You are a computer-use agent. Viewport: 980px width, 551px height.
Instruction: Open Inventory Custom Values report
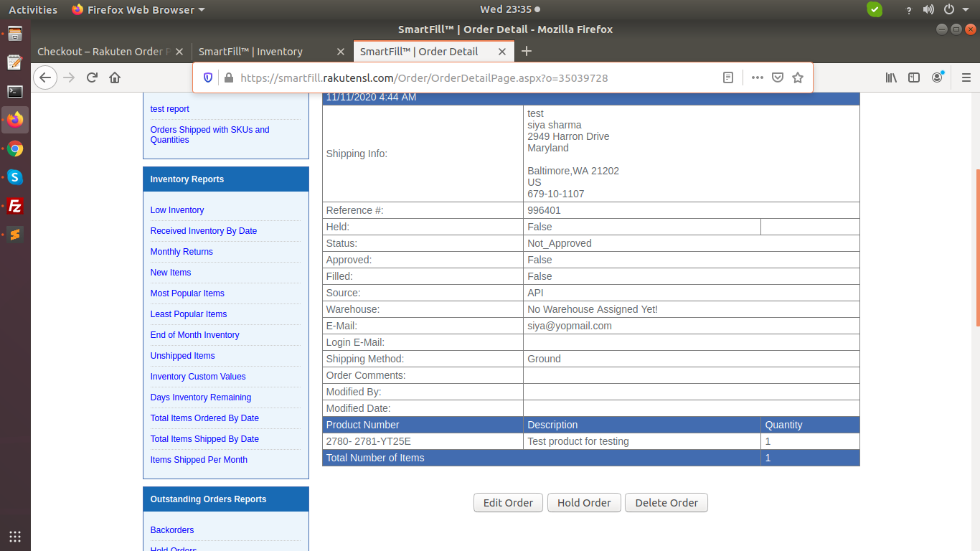tap(198, 377)
